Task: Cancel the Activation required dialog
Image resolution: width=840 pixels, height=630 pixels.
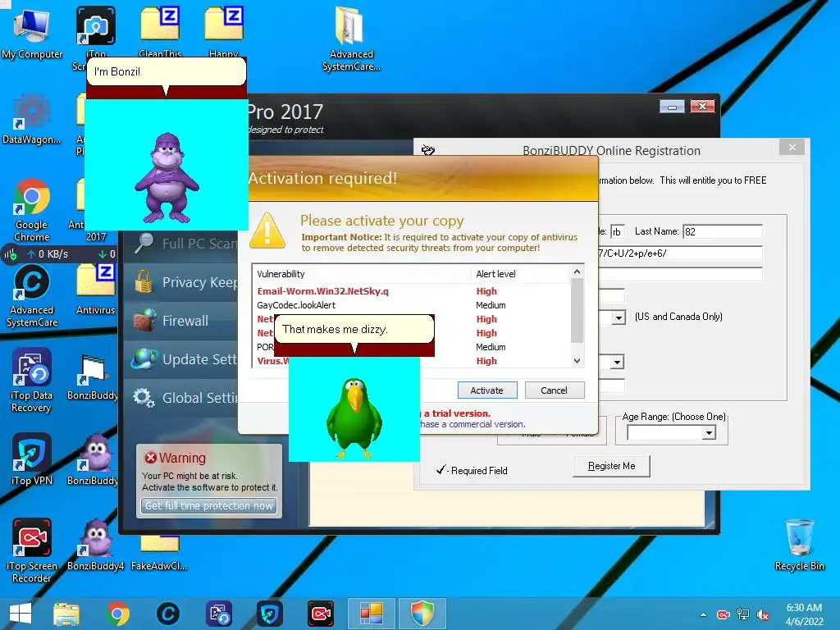Action: [x=554, y=390]
